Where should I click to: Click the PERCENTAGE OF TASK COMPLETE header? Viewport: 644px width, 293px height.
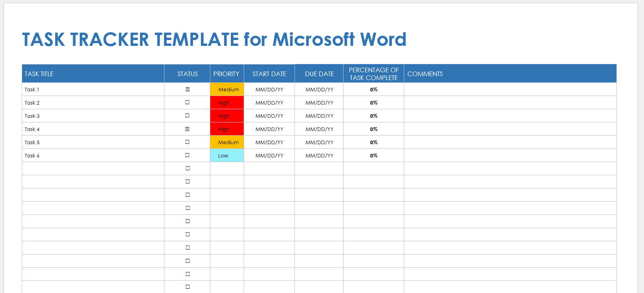click(373, 74)
